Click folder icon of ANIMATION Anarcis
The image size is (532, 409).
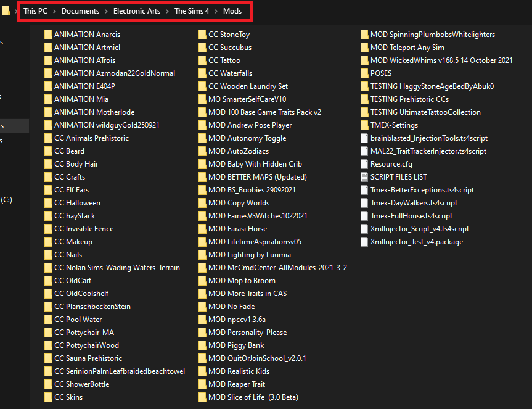[48, 35]
